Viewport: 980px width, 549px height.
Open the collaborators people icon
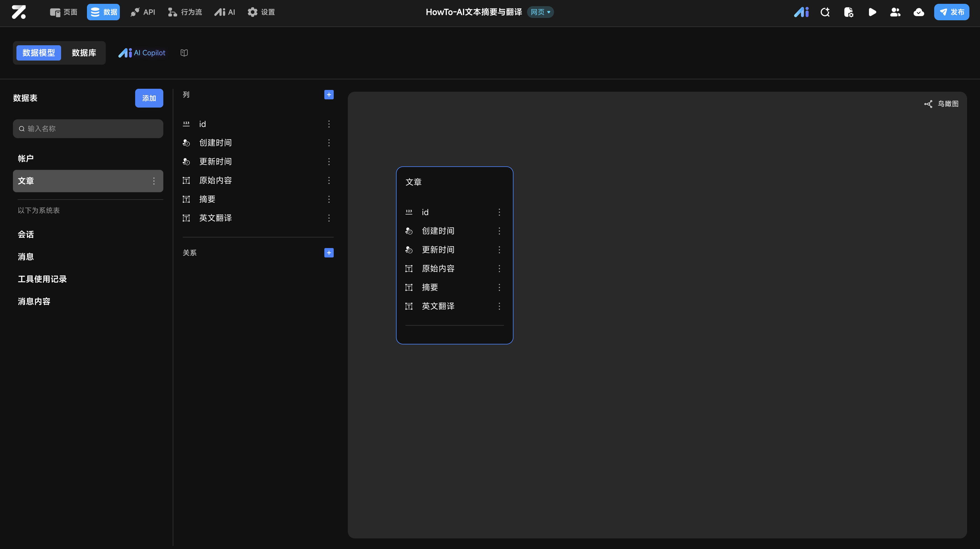click(x=895, y=12)
